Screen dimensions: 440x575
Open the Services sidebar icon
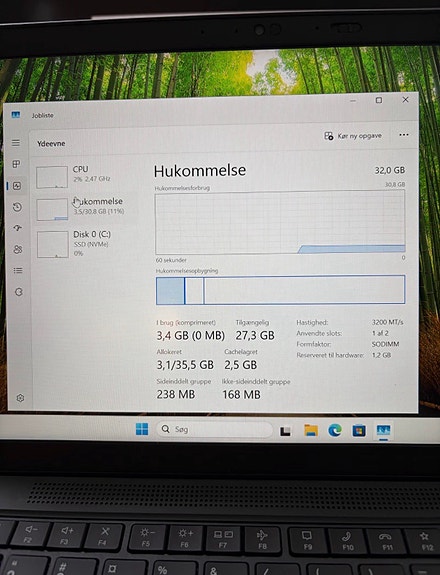point(19,292)
